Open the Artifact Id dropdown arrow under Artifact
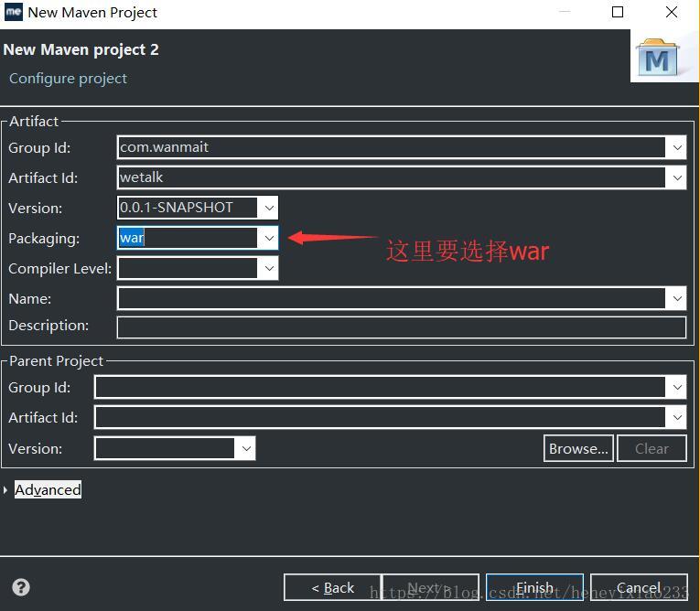700x611 pixels. pyautogui.click(x=677, y=177)
